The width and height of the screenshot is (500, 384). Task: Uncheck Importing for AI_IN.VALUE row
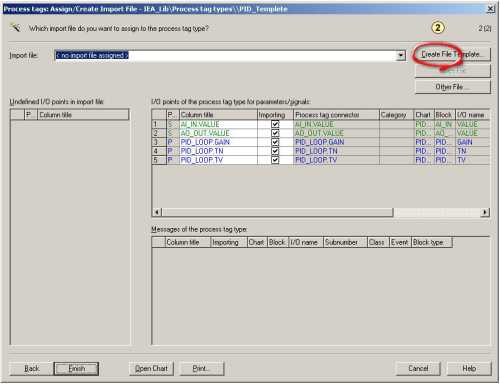pos(275,124)
